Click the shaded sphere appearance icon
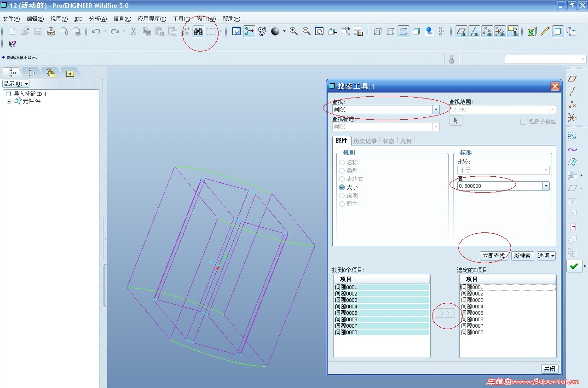The height and width of the screenshot is (388, 588). click(275, 31)
